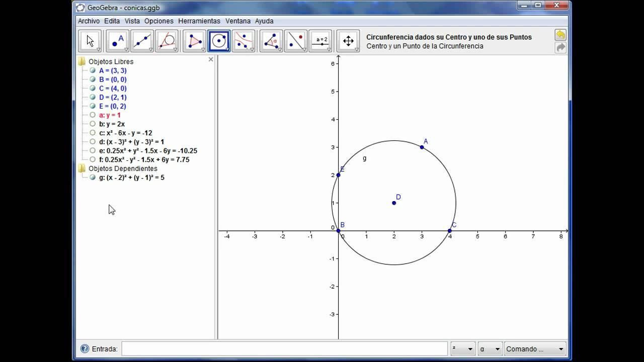Click point A on the circle
Screen dimensions: 644x362
[422, 147]
